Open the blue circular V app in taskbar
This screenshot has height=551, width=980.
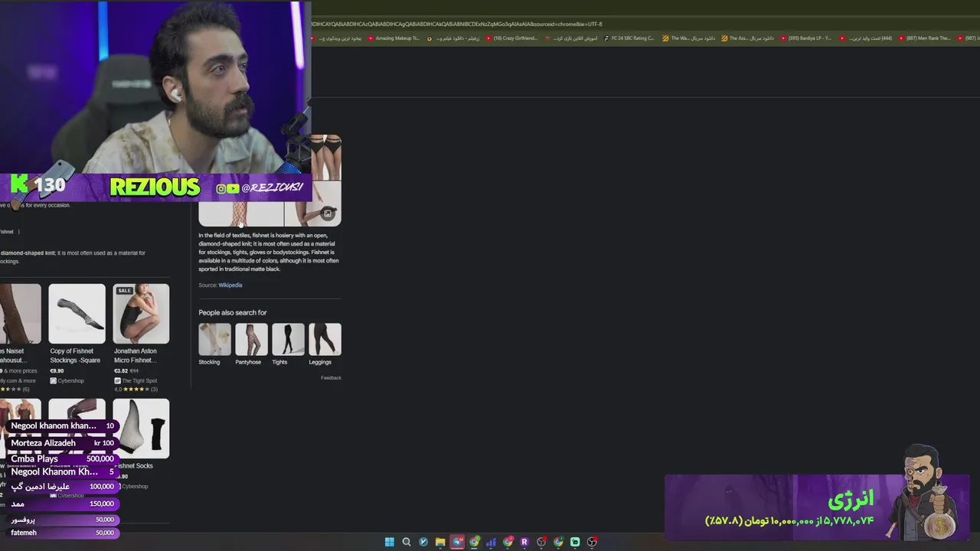point(423,542)
